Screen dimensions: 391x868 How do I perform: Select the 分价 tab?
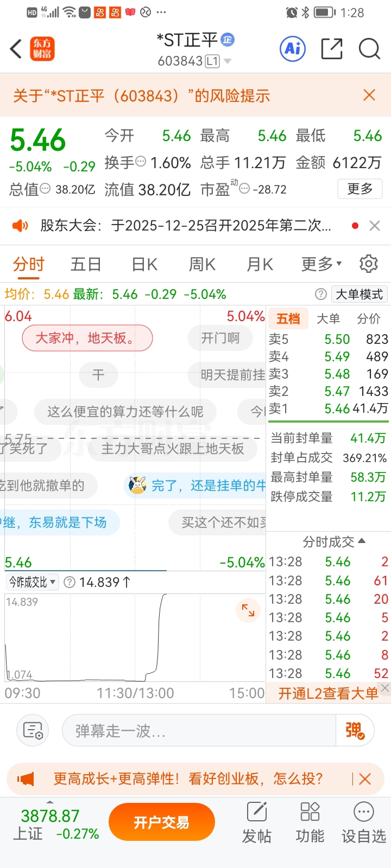tap(369, 318)
